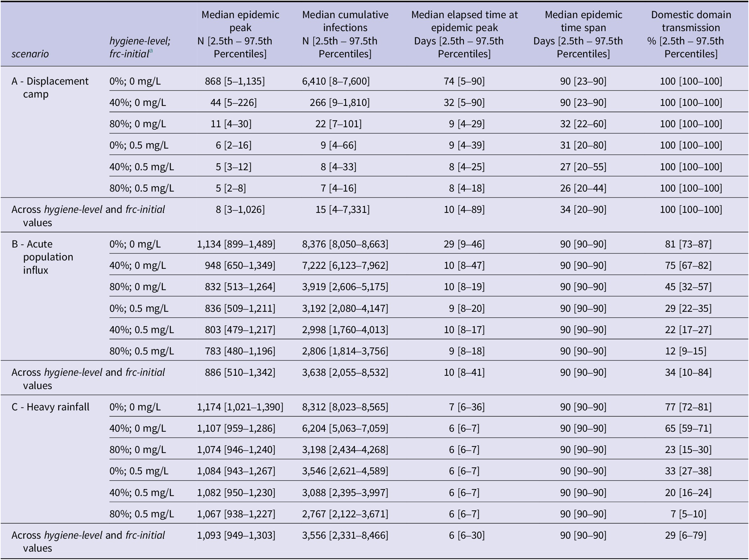Click the cell '8,376 [8,050–8,663]'
Image resolution: width=749 pixels, height=560 pixels.
[x=345, y=244]
